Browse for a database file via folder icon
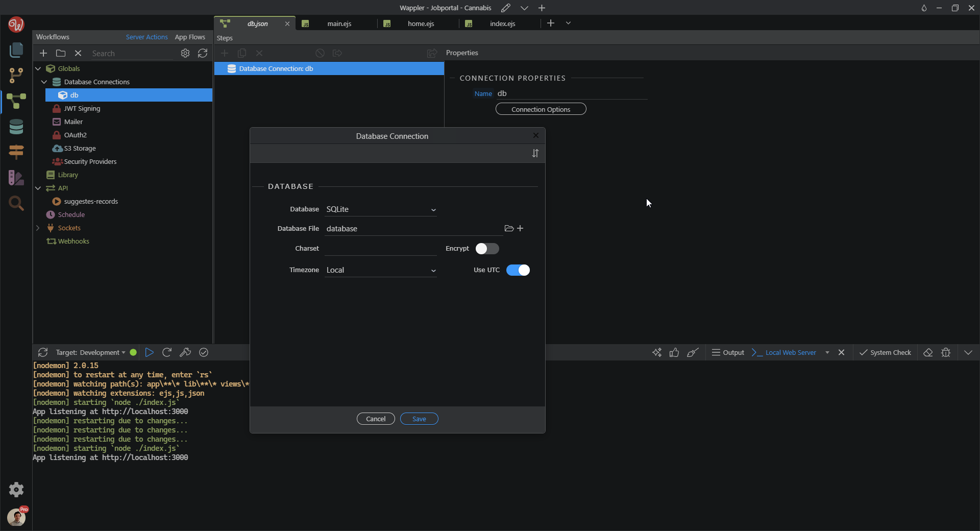Viewport: 980px width, 531px height. coord(509,228)
